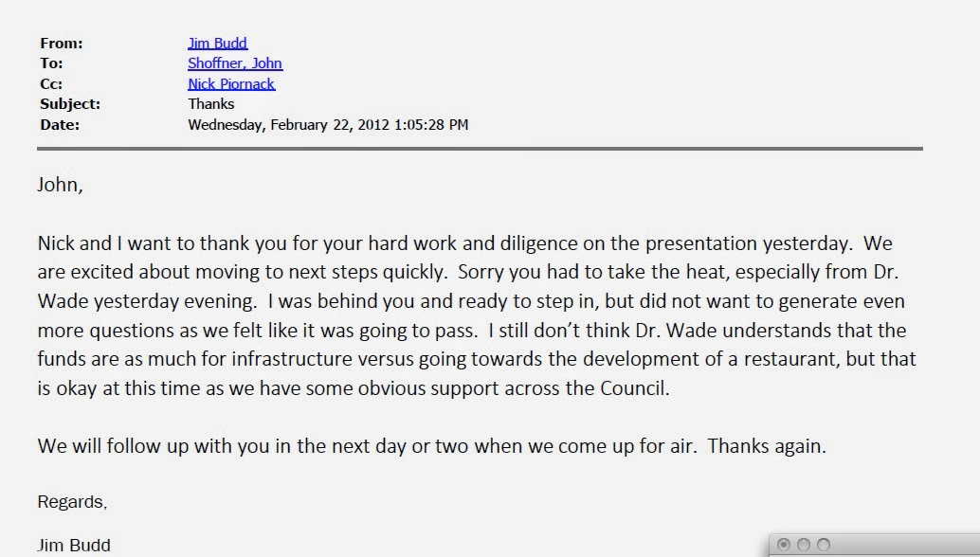Click the "John," greeting line

[x=60, y=185]
